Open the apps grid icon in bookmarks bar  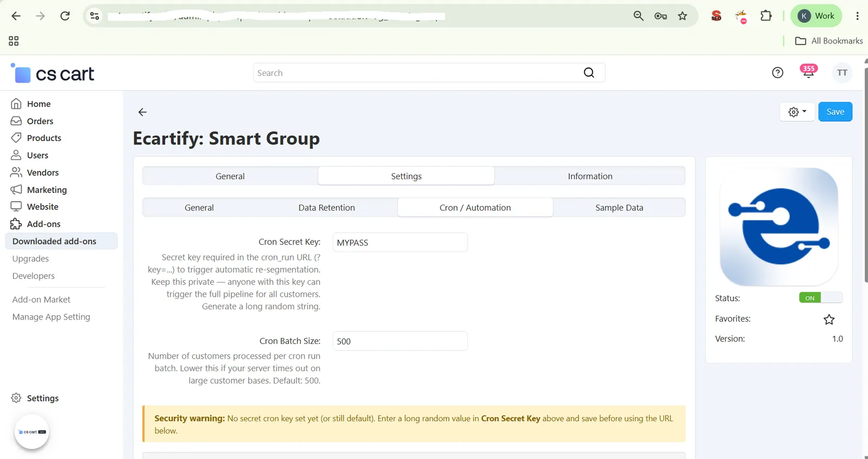point(14,41)
